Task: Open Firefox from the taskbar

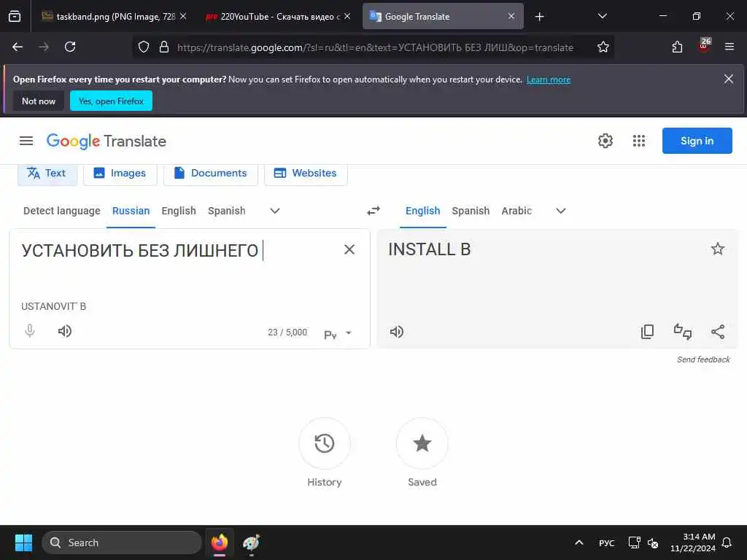Action: click(x=220, y=542)
